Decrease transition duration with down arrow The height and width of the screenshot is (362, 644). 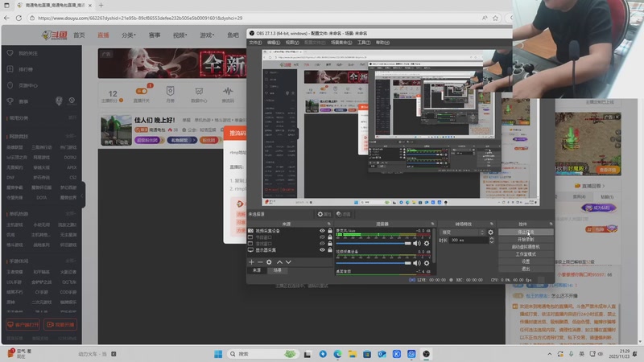coord(492,242)
